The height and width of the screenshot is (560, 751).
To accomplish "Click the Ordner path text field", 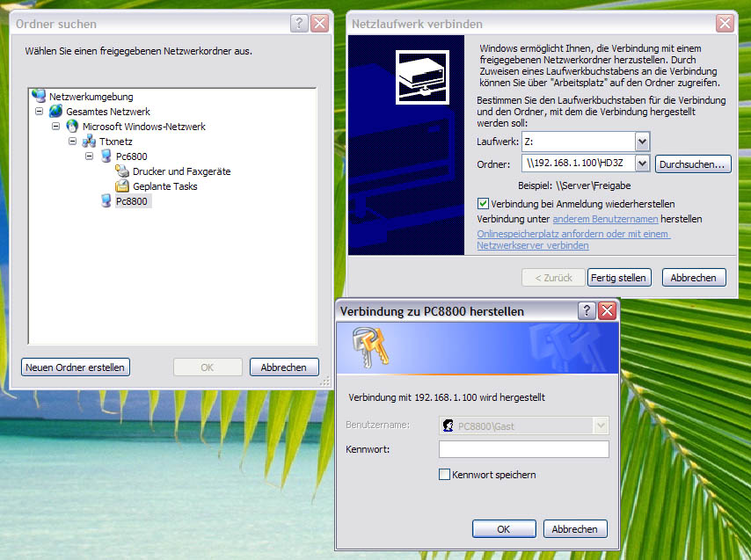I will point(579,164).
